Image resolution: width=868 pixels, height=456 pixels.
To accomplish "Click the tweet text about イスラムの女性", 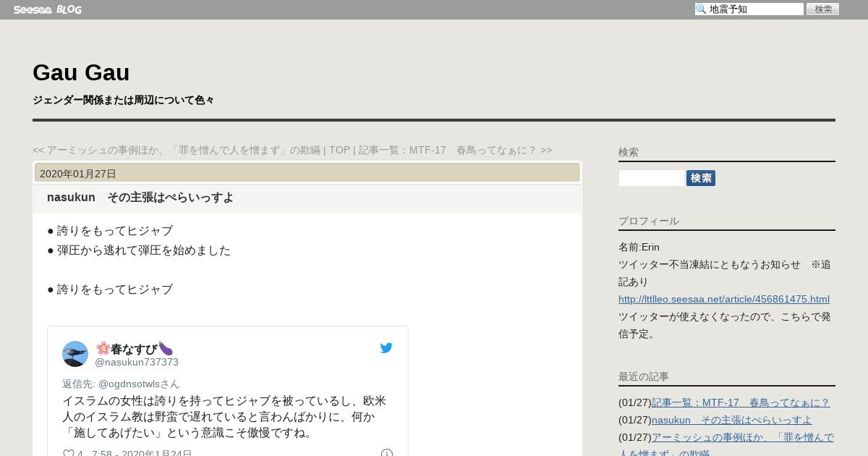I will [x=224, y=417].
